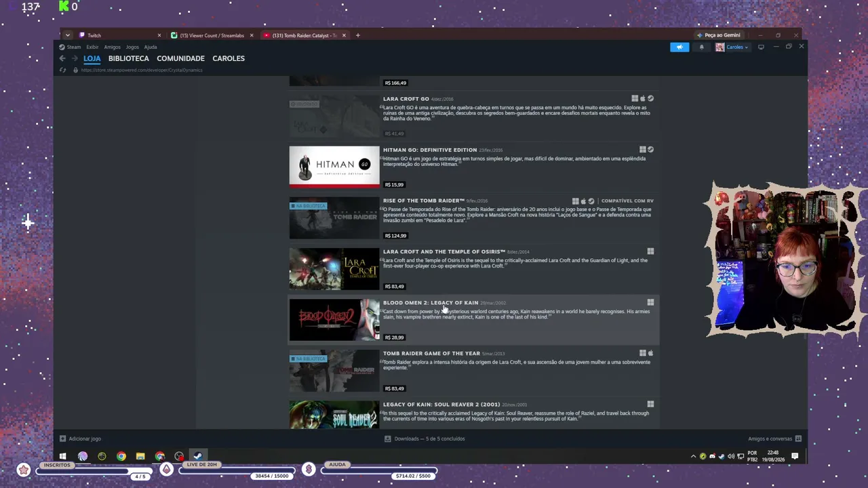
Task: Click Adicionar jogo label
Action: (x=85, y=439)
